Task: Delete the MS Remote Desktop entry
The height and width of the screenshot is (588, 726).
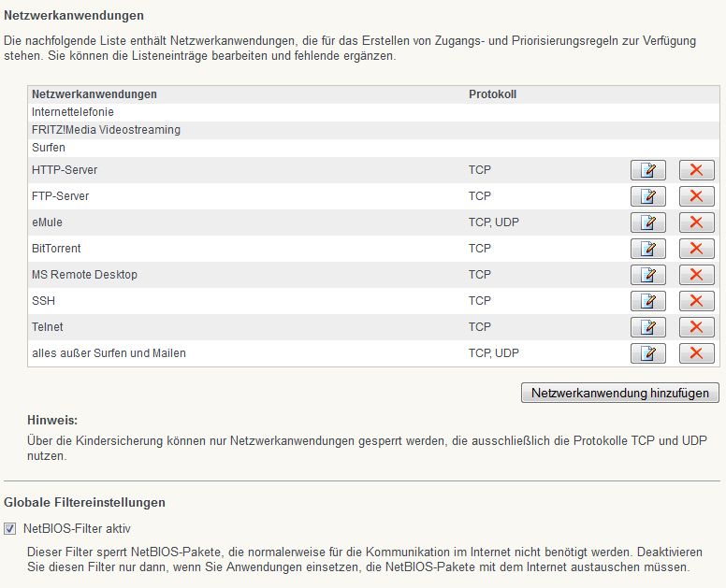Action: [696, 275]
